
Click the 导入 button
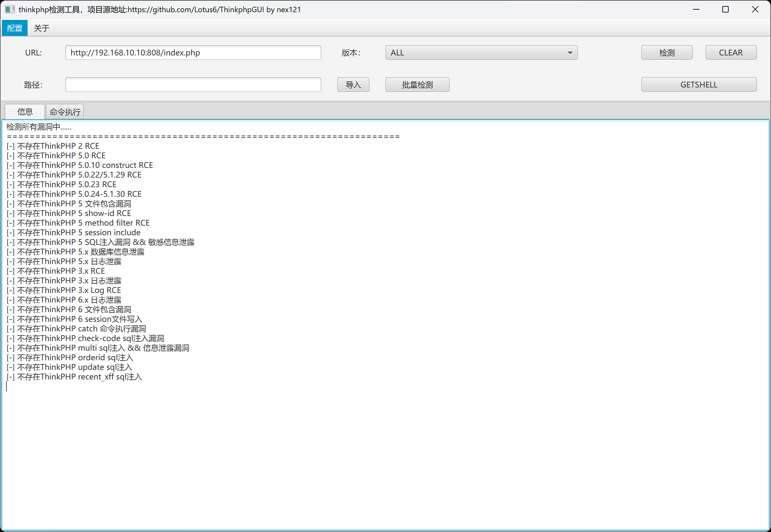(x=353, y=85)
